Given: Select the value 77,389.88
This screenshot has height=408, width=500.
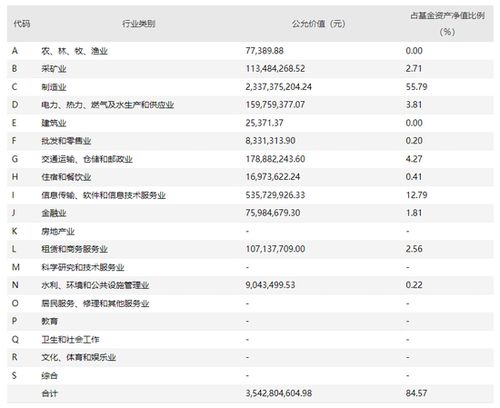Looking at the screenshot, I should (265, 51).
